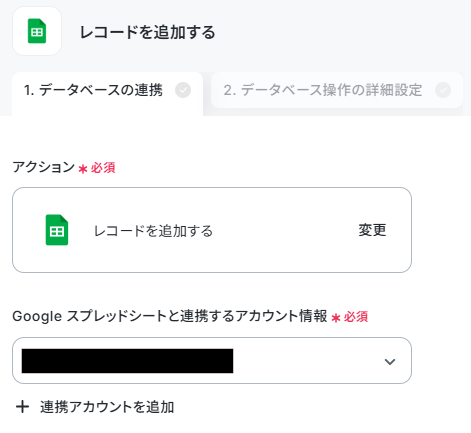Open the 2. データベース操作の詳細設定 tab
This screenshot has height=433, width=471.
(x=337, y=90)
